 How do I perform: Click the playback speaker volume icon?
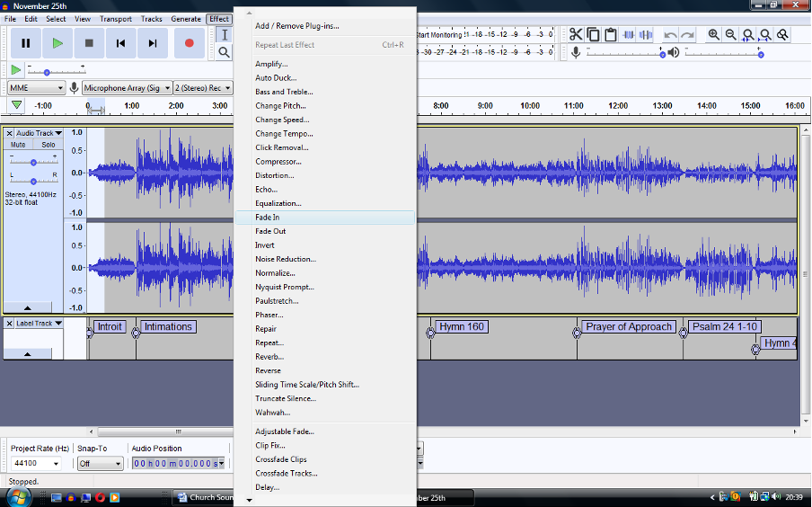673,52
